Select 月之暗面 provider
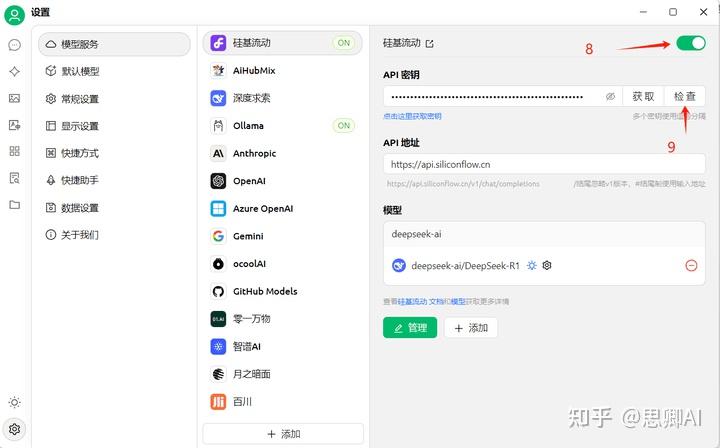This screenshot has height=448, width=720. tap(282, 374)
